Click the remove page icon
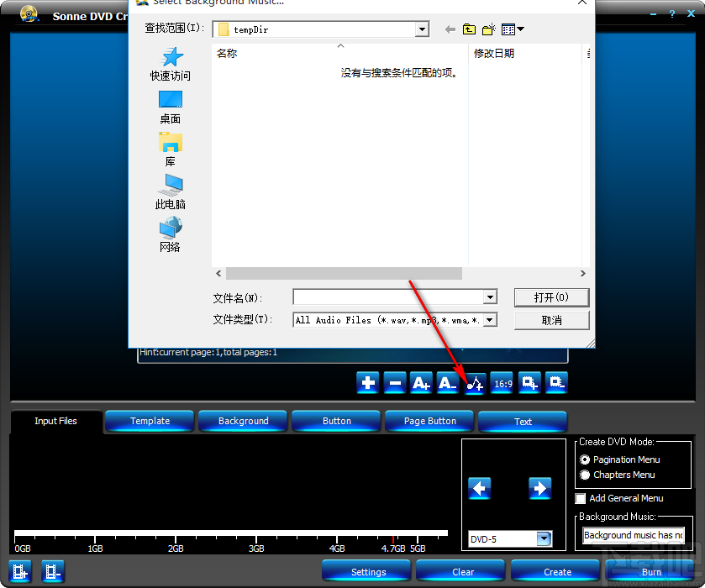705x588 pixels. [x=555, y=382]
